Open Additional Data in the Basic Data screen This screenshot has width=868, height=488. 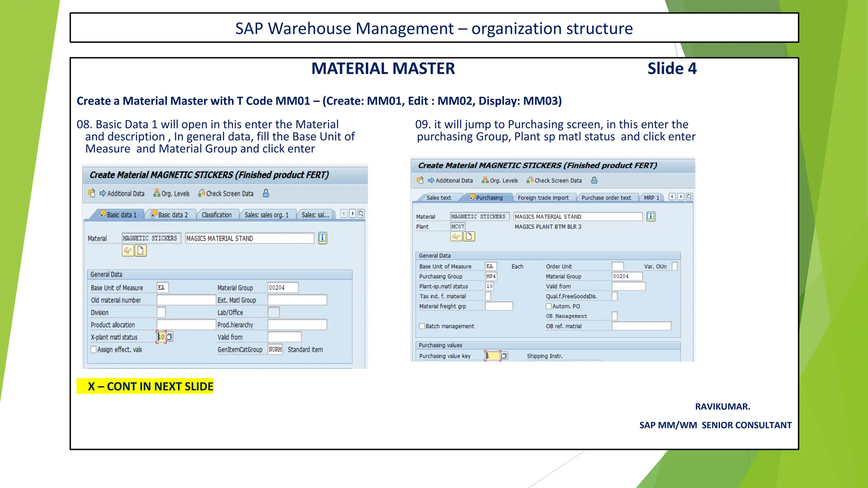tap(122, 194)
